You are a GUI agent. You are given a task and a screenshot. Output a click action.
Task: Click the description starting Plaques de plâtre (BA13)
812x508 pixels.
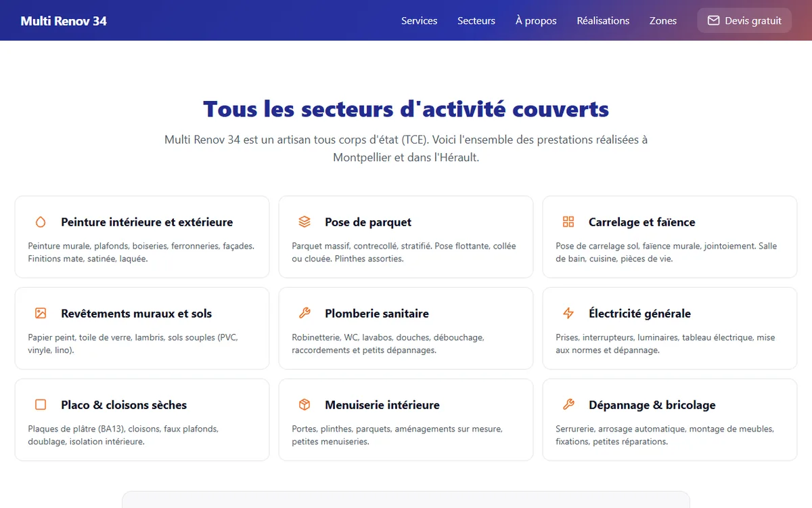pyautogui.click(x=123, y=435)
